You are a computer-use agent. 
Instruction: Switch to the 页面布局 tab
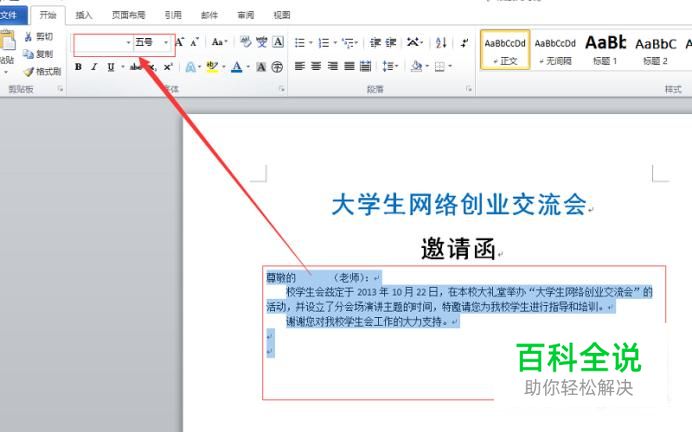[x=128, y=15]
